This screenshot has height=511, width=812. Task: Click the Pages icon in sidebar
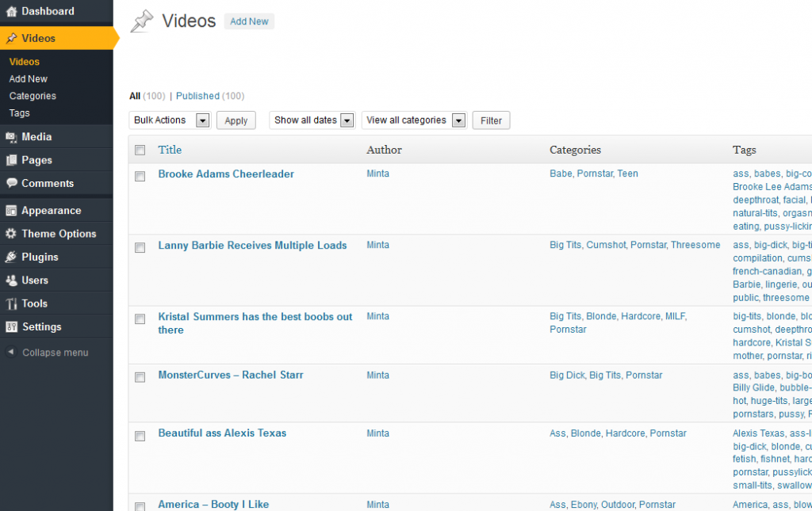pyautogui.click(x=11, y=160)
